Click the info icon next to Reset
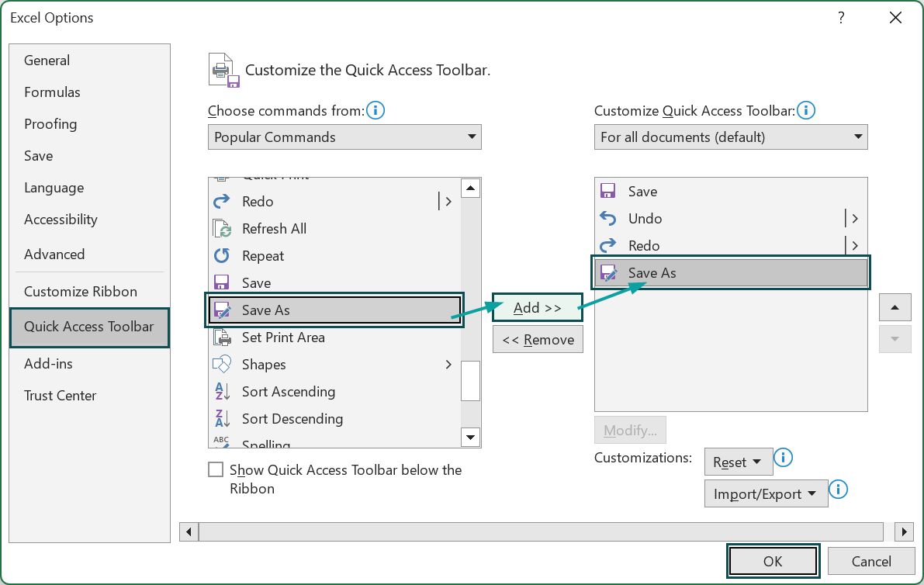 pos(783,457)
